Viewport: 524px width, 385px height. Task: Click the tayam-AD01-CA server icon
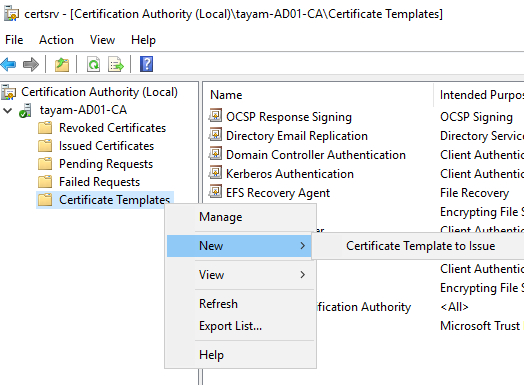click(25, 111)
